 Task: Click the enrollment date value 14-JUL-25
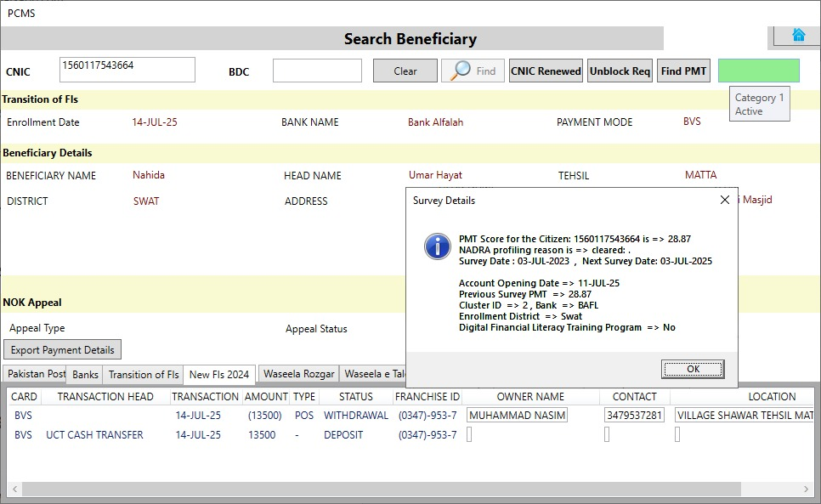155,122
